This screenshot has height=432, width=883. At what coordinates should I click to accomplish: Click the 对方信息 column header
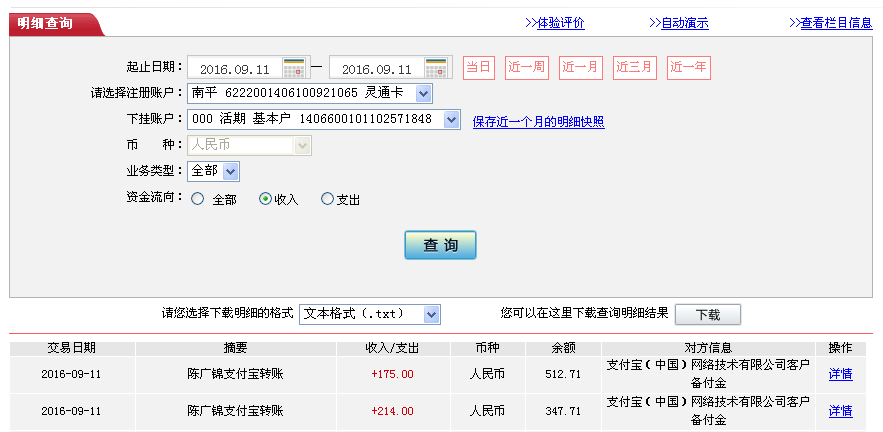point(708,348)
